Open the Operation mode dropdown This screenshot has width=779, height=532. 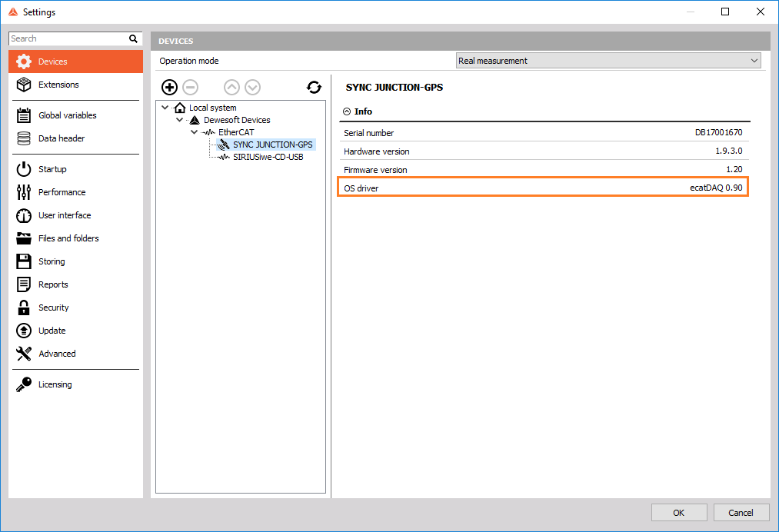click(608, 61)
